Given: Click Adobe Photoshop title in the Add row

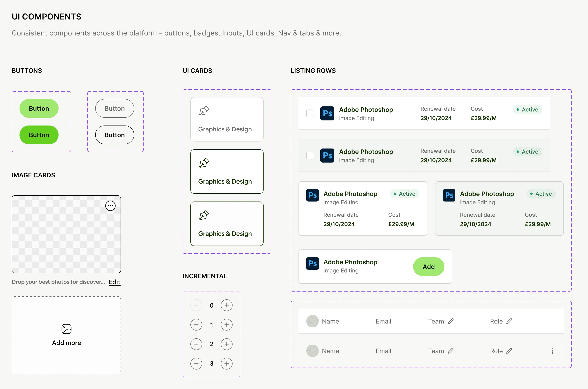Looking at the screenshot, I should pyautogui.click(x=350, y=262).
